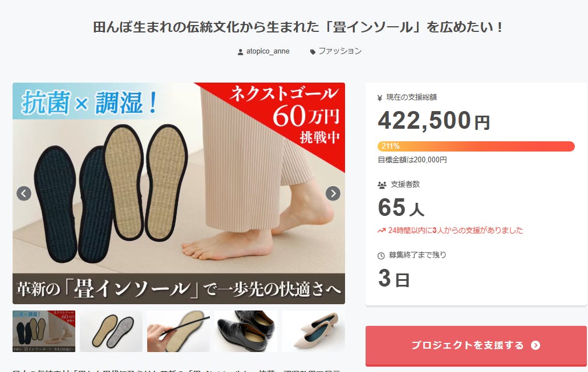Click the clock icon near 募集終了まで残り
The width and height of the screenshot is (588, 372).
(x=381, y=255)
